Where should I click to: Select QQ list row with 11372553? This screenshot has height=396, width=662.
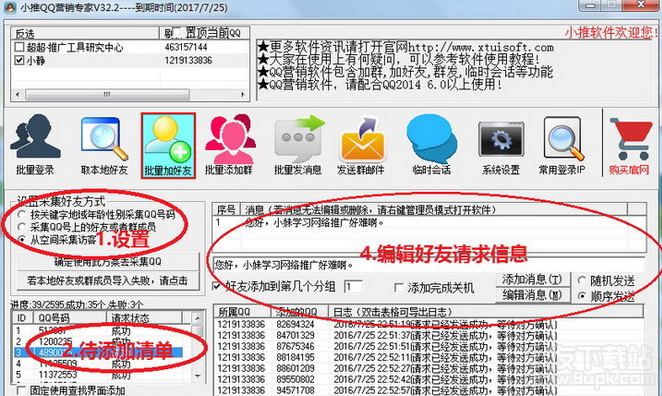[102, 374]
